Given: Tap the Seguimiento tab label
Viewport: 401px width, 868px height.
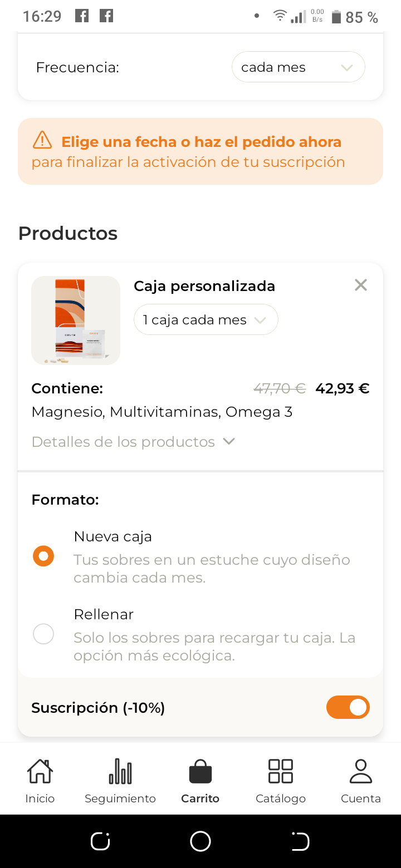Looking at the screenshot, I should click(x=120, y=799).
